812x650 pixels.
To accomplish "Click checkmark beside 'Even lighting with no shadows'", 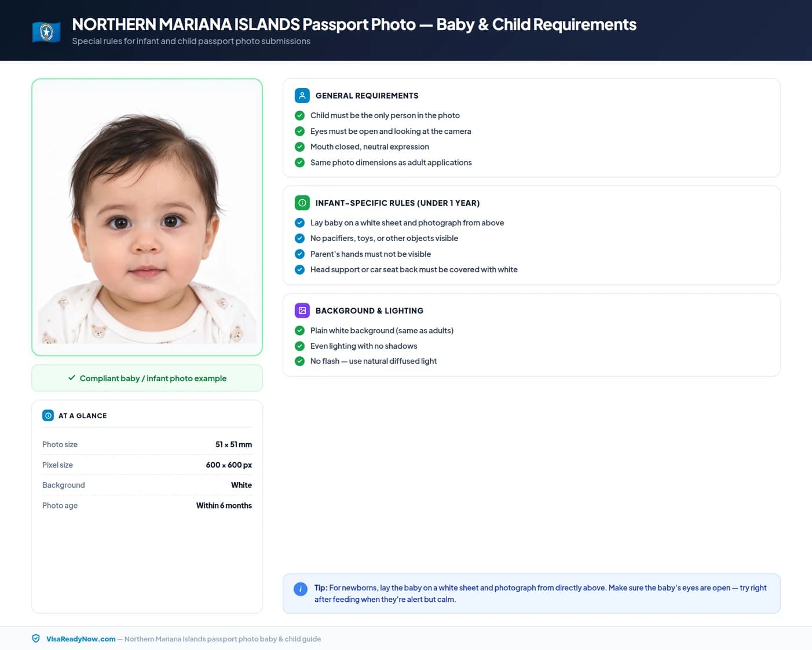I will point(299,346).
